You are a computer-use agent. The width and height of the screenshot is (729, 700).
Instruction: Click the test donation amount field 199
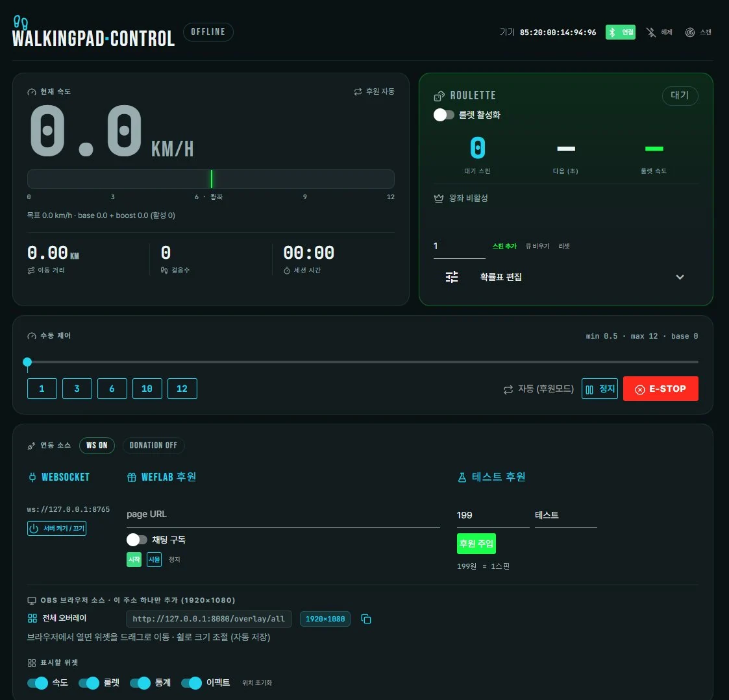493,516
